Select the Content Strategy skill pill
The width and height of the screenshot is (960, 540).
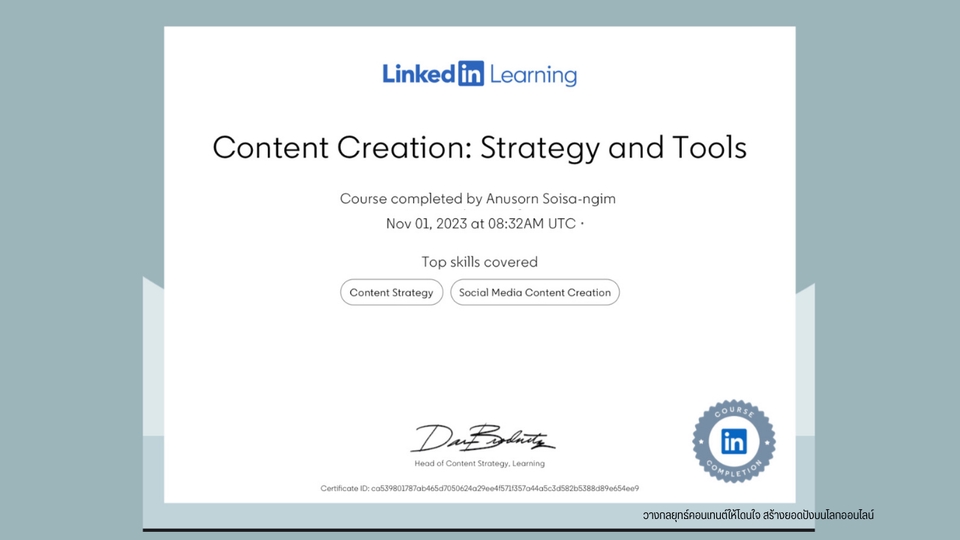391,293
